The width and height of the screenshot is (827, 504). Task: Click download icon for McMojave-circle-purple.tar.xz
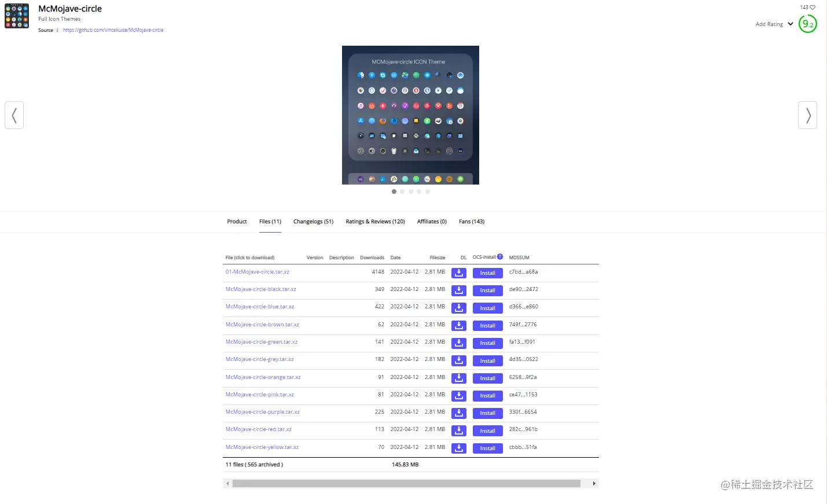click(x=459, y=413)
